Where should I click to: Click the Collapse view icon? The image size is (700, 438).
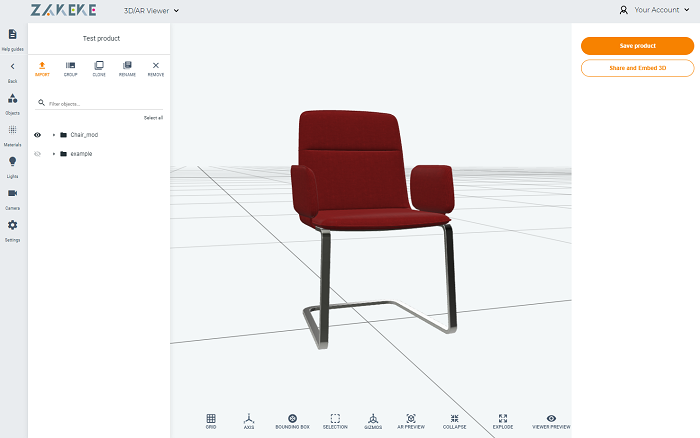pyautogui.click(x=454, y=418)
